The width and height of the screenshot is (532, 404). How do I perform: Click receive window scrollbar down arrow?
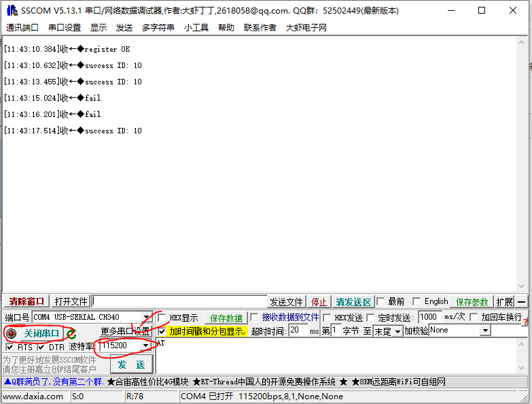click(x=522, y=286)
